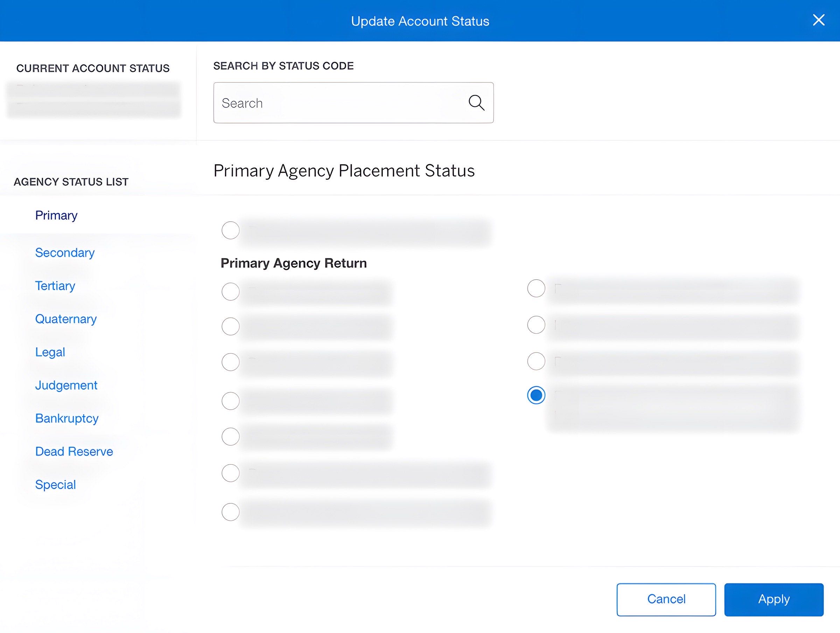Select the currently checked blue radio option

click(x=536, y=395)
